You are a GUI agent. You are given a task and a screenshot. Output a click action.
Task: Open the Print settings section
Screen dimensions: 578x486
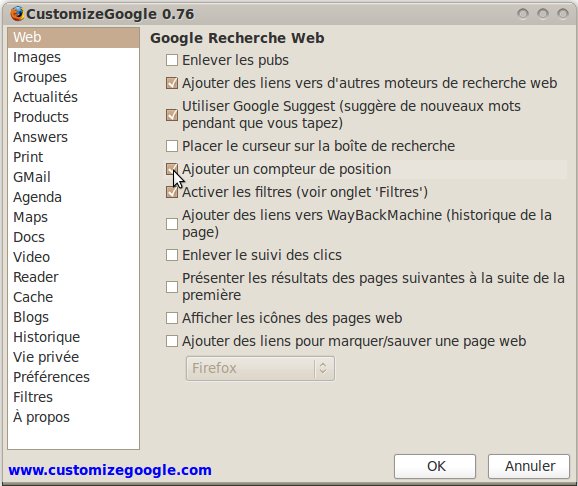[73, 157]
